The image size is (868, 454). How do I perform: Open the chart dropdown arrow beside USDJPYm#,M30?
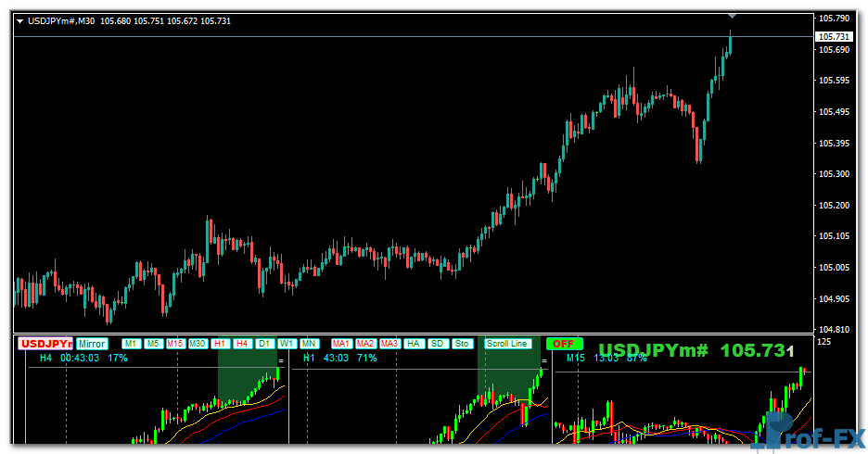click(x=19, y=20)
